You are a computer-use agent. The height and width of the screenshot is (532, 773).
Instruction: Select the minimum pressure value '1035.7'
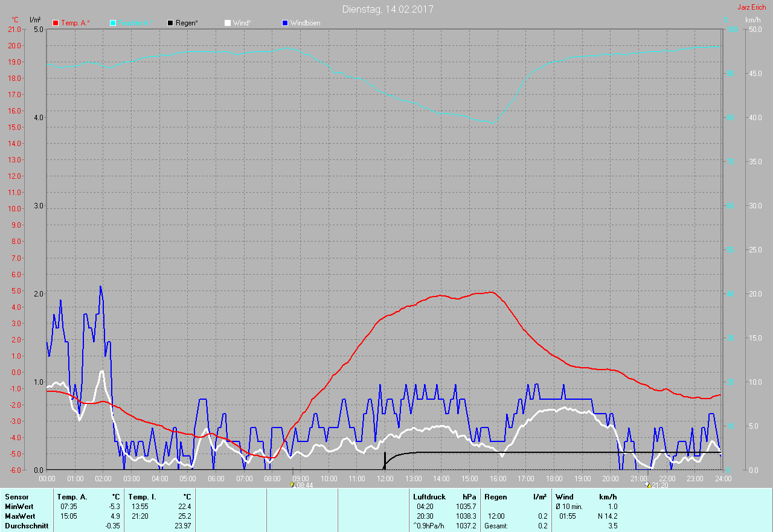tap(466, 507)
